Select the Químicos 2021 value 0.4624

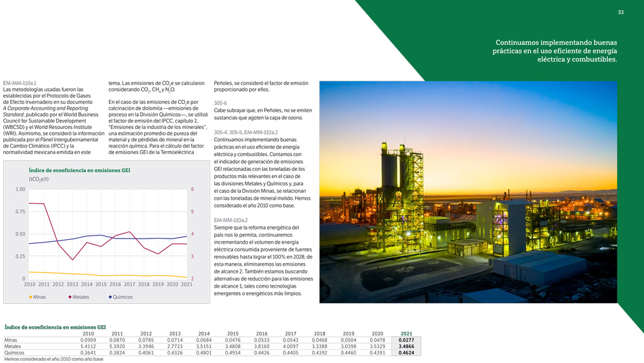406,353
